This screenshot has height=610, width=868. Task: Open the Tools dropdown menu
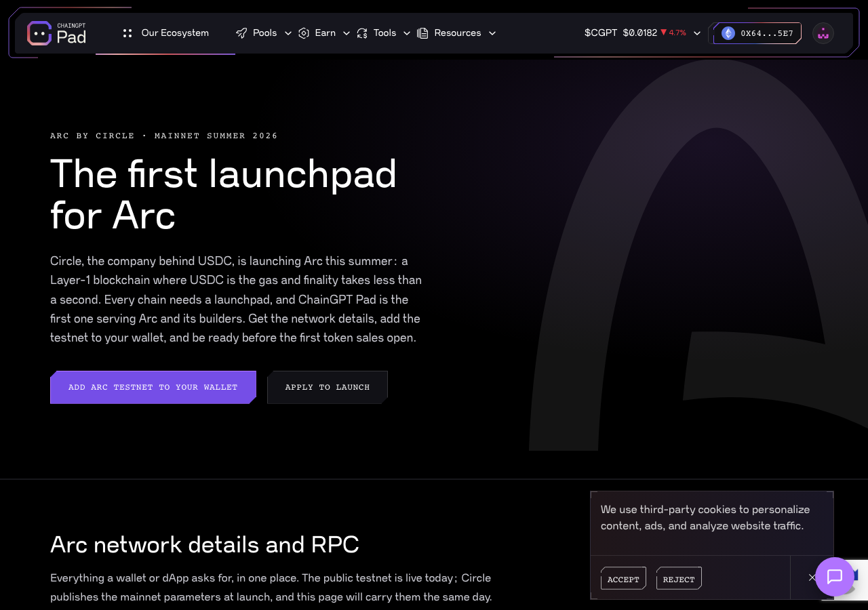point(384,33)
